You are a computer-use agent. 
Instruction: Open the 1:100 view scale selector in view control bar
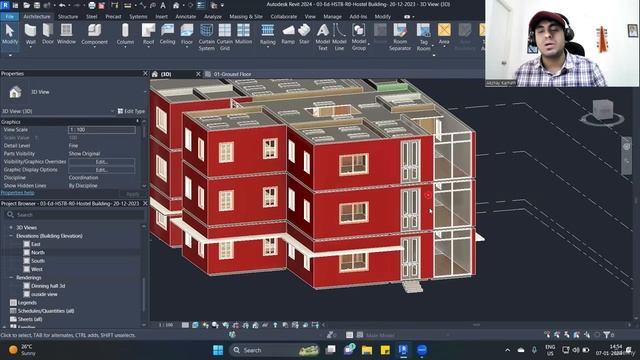(x=166, y=325)
